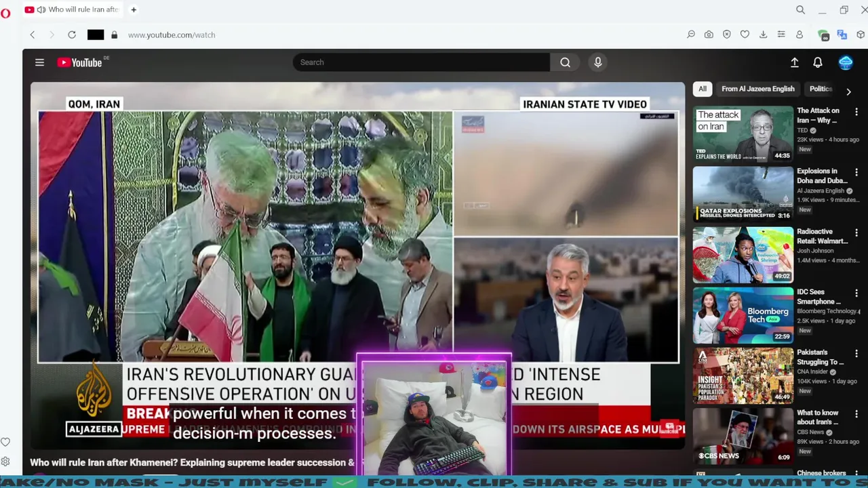Viewport: 868px width, 488px height.
Task: Open the green extension icon with badge
Action: [x=823, y=35]
